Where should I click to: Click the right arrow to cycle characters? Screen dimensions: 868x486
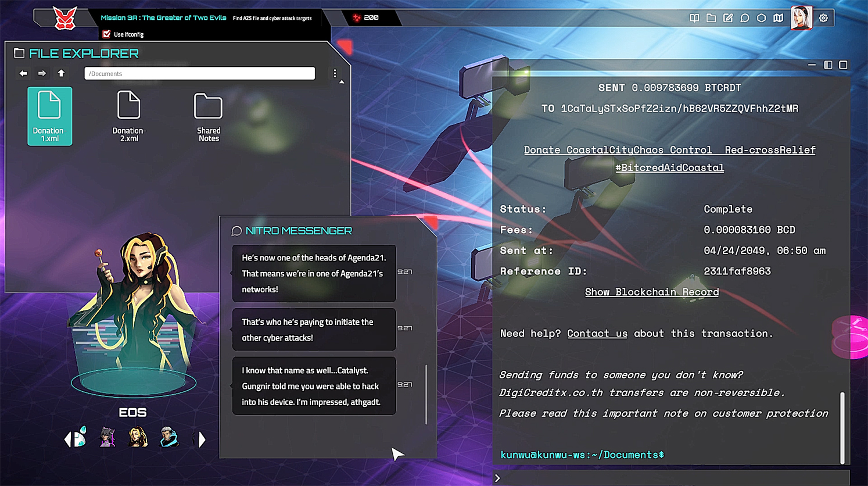(202, 439)
